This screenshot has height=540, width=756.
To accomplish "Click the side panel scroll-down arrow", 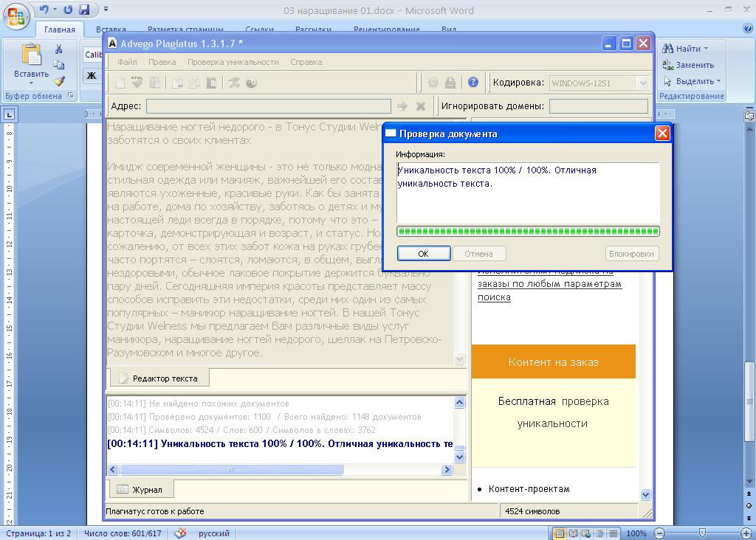I will point(645,494).
